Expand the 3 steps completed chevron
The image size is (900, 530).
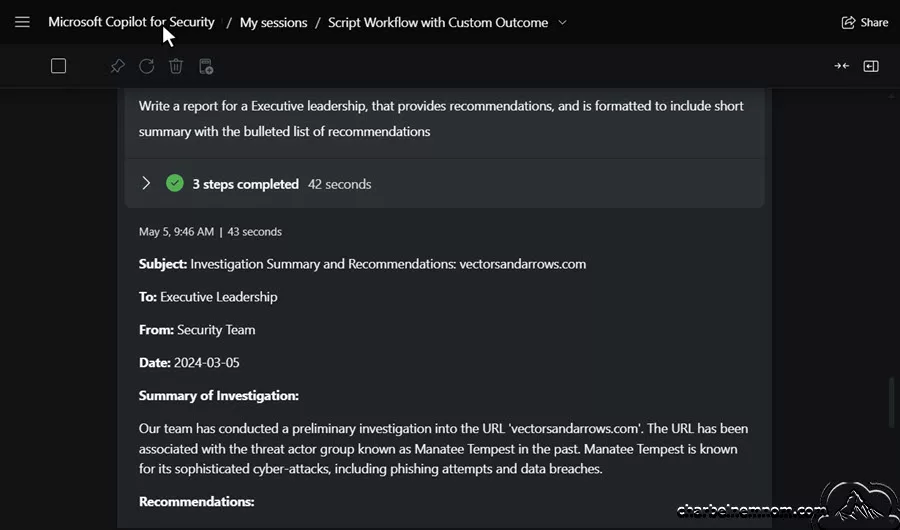146,183
